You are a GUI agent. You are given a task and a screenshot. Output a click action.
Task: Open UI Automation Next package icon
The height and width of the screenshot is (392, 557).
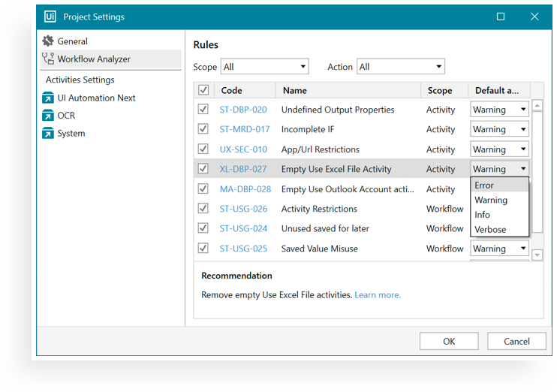[48, 98]
